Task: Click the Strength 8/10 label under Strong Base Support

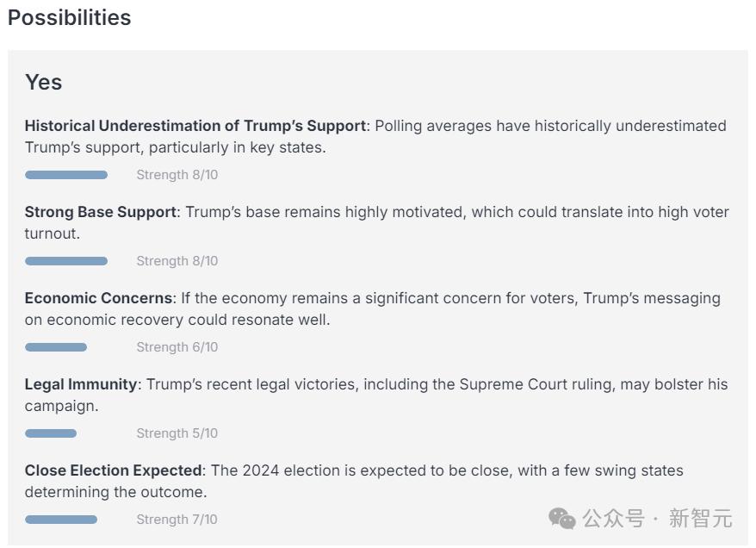Action: pos(177,261)
